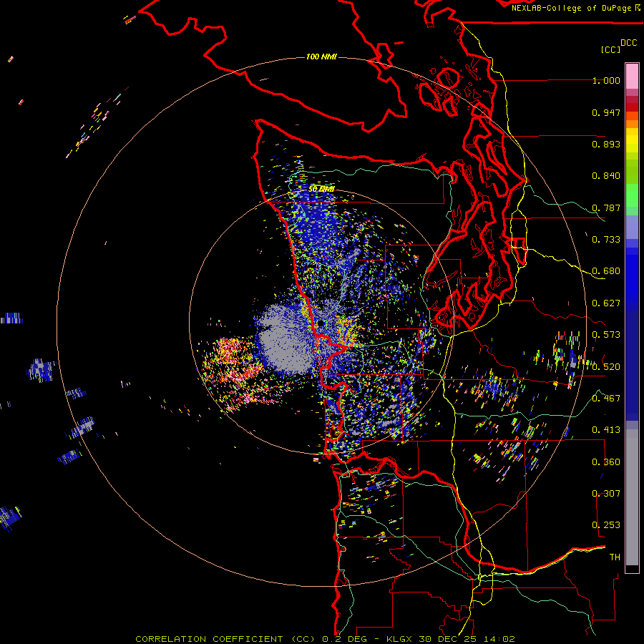
Task: Click the 0.413 legend value
Action: [x=606, y=430]
